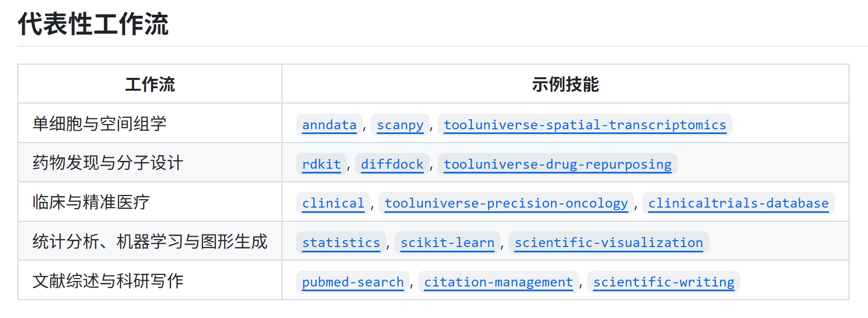Open clinicaltrials-database link

[738, 203]
